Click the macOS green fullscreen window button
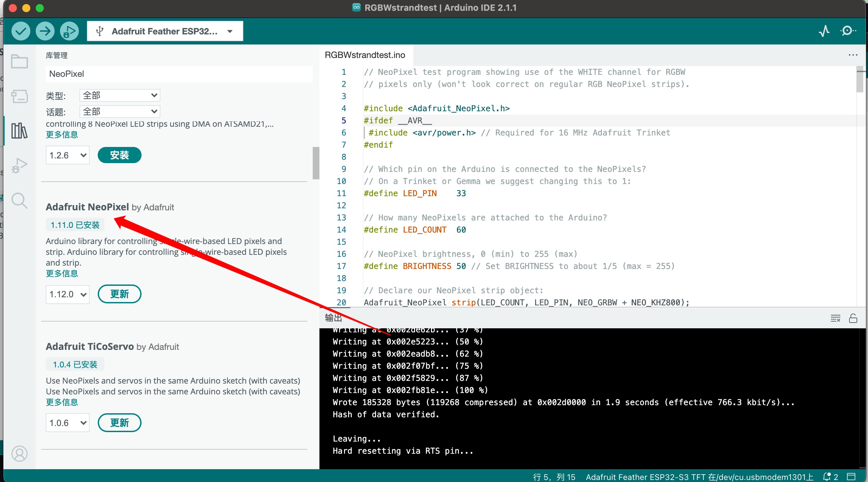868x482 pixels. tap(40, 8)
